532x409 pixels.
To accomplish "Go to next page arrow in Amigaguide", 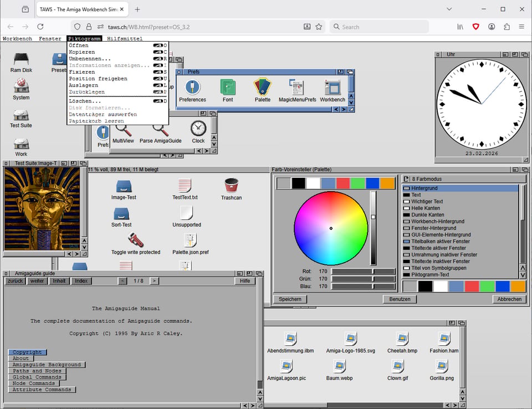I will click(154, 281).
